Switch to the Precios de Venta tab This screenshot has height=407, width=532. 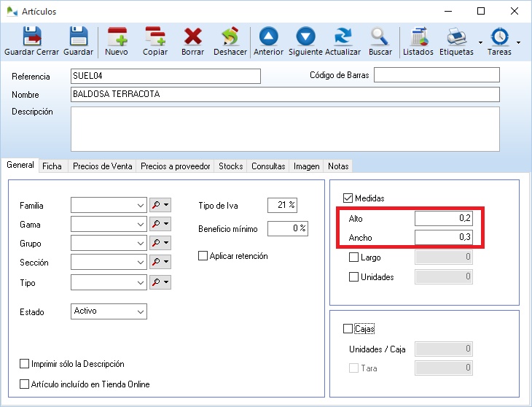(x=103, y=166)
